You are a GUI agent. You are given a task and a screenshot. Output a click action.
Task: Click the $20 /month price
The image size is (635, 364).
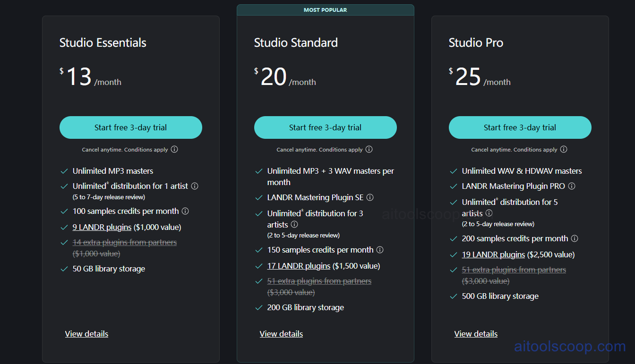point(285,77)
